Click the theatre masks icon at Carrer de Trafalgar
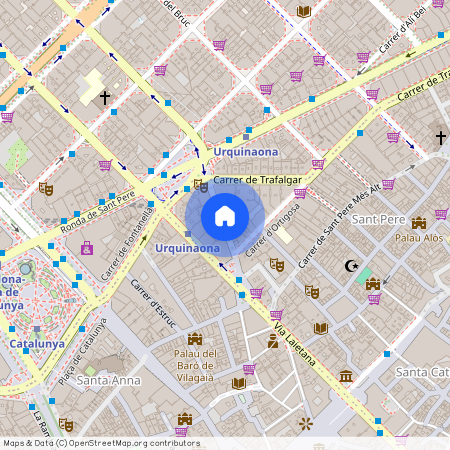450x450 pixels. click(201, 185)
